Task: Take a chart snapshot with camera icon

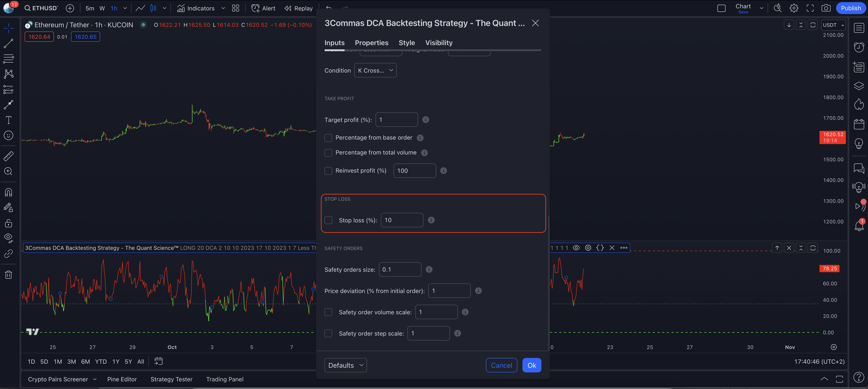Action: point(826,8)
